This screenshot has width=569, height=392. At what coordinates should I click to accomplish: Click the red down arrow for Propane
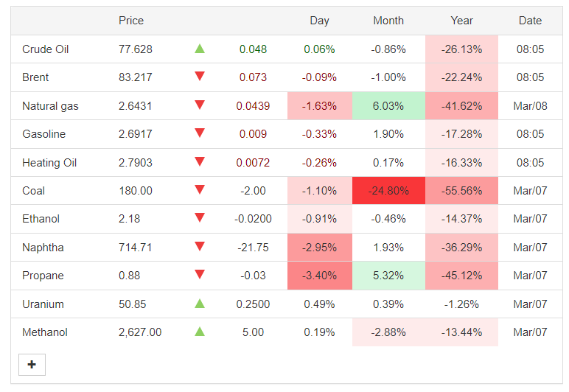(x=200, y=275)
